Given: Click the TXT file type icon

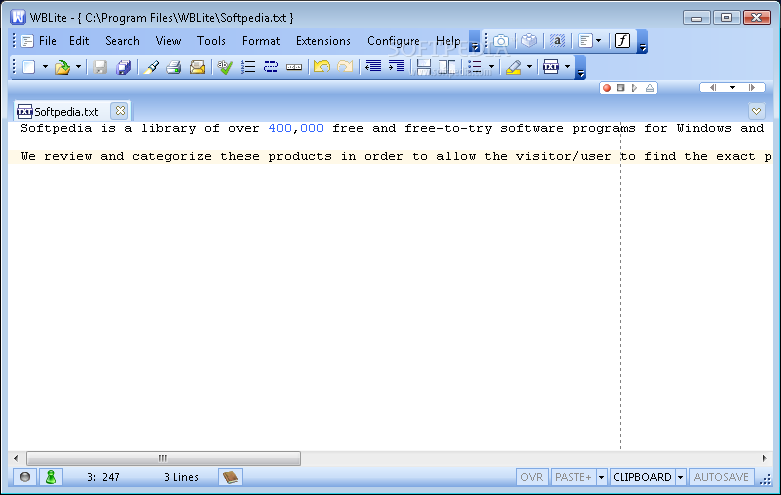Looking at the screenshot, I should [551, 67].
